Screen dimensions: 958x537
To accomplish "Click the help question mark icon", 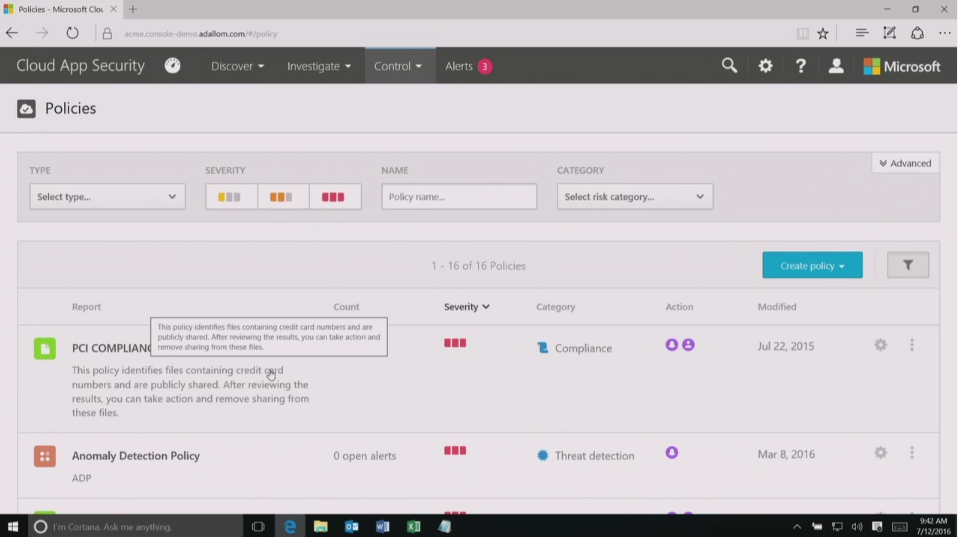I will 800,66.
